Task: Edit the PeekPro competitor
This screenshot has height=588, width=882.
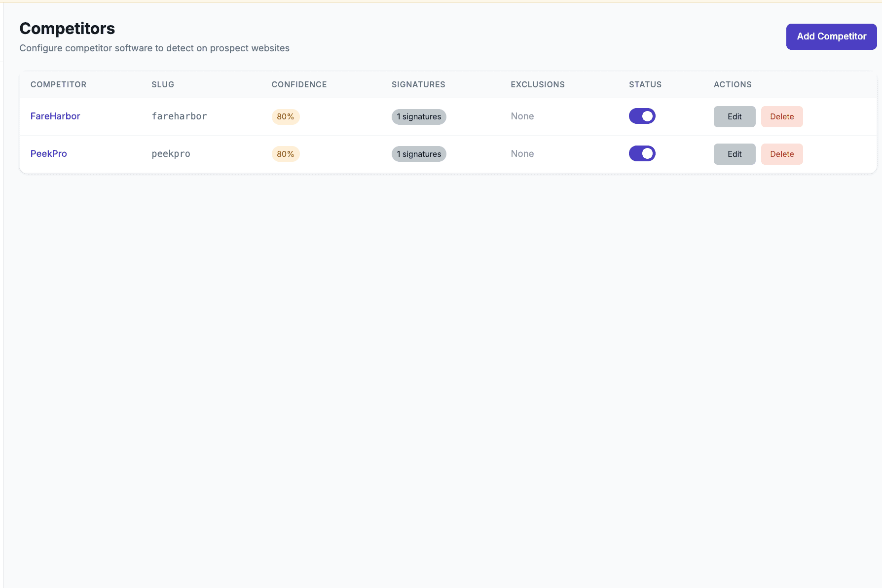Action: pyautogui.click(x=734, y=154)
